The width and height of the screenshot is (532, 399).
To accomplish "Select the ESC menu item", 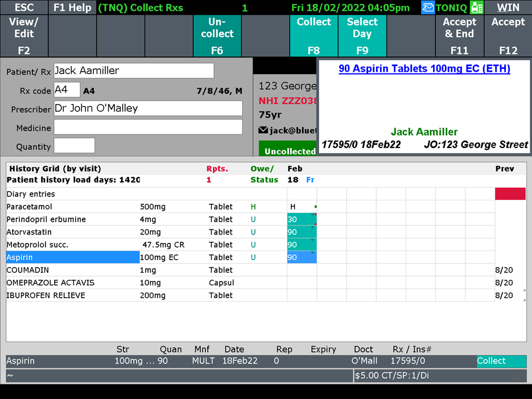I will (x=24, y=8).
